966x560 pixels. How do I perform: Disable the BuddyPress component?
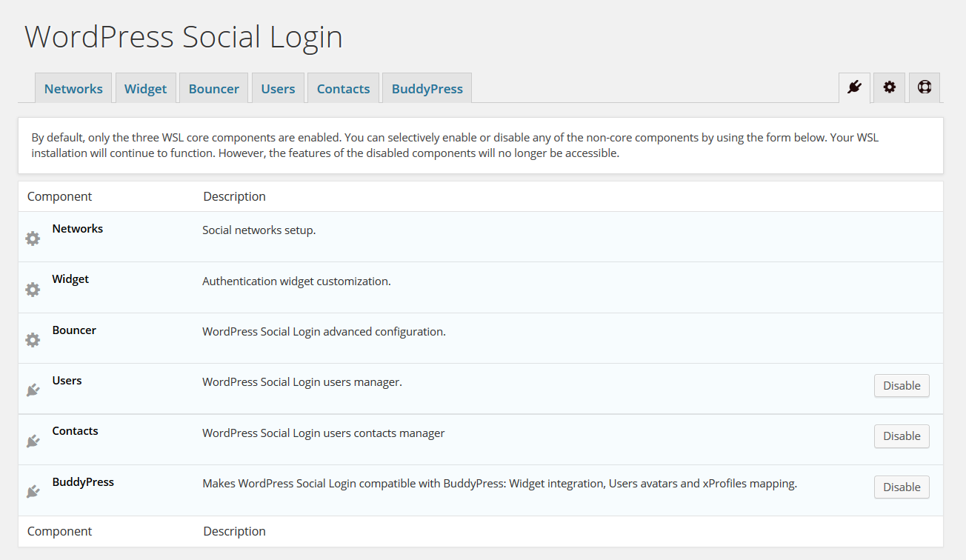click(902, 487)
